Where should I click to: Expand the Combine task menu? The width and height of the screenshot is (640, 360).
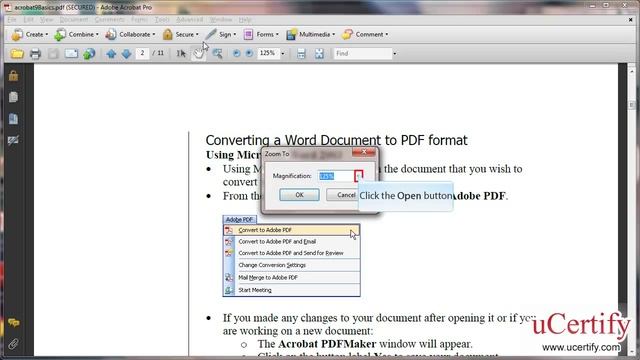[x=77, y=35]
